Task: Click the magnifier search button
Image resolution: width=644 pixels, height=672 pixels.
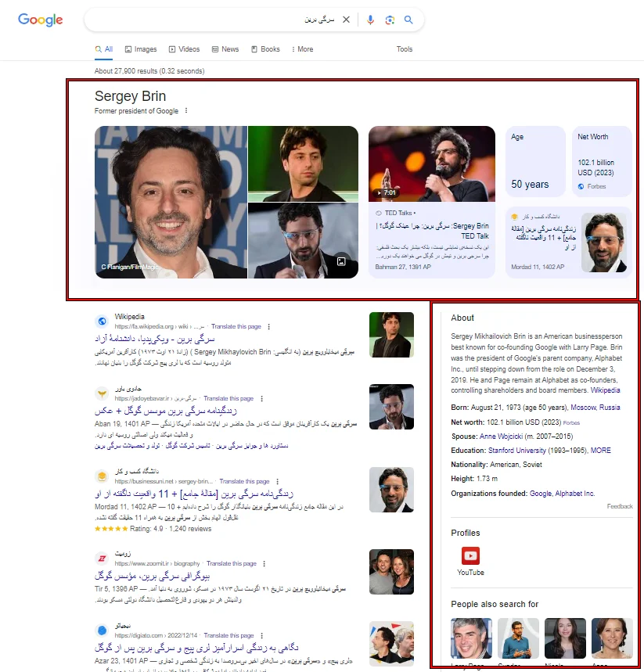Action: coord(408,20)
